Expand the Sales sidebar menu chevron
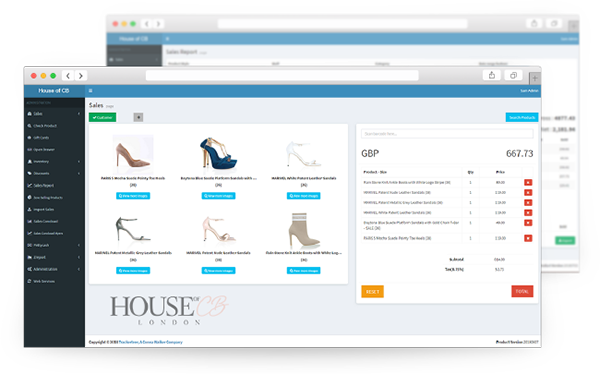Image resolution: width=600 pixels, height=374 pixels. pyautogui.click(x=79, y=114)
